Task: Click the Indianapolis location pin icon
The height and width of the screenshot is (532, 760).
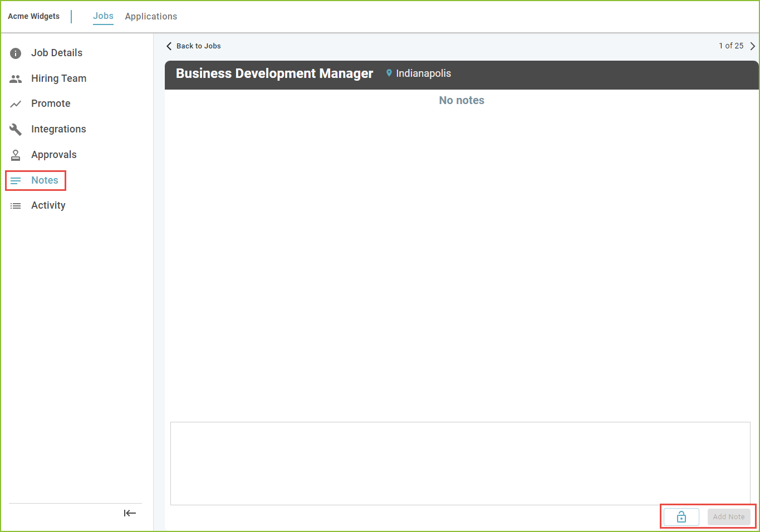Action: [x=389, y=73]
